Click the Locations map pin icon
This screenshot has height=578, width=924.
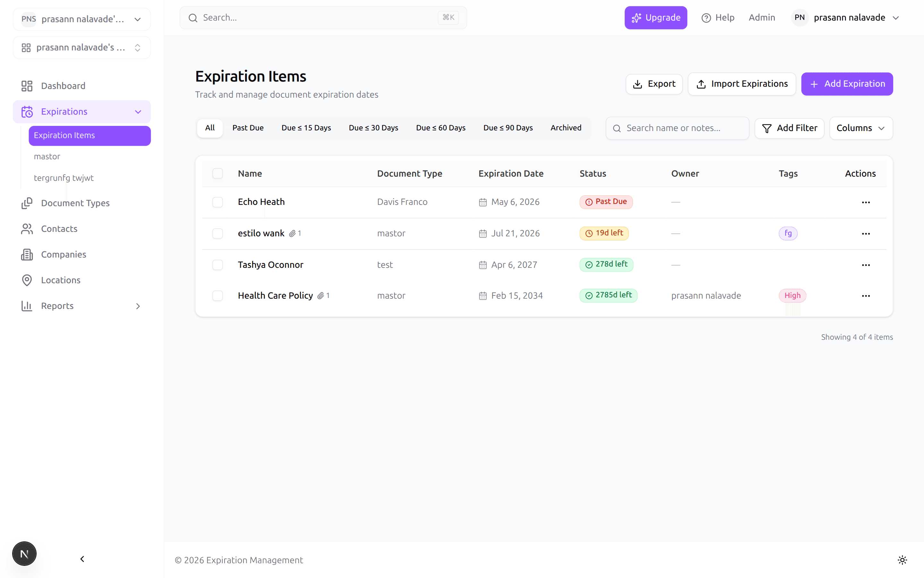27,280
